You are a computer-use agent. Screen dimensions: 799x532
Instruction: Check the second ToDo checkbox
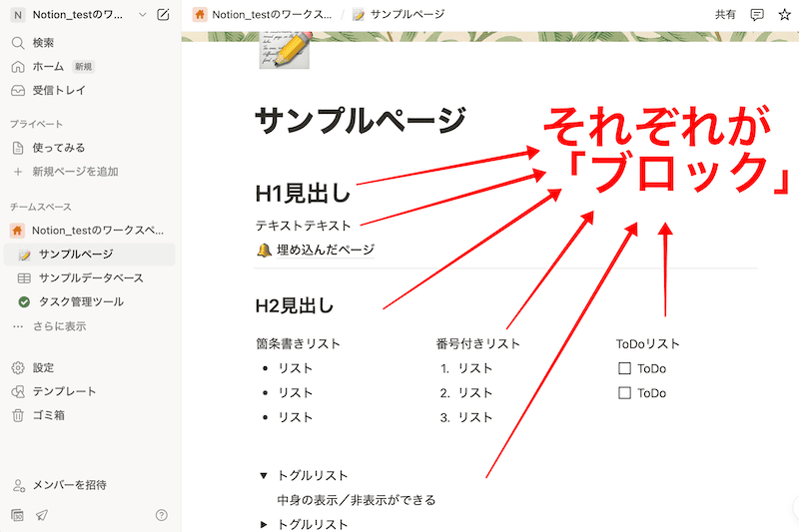click(625, 393)
